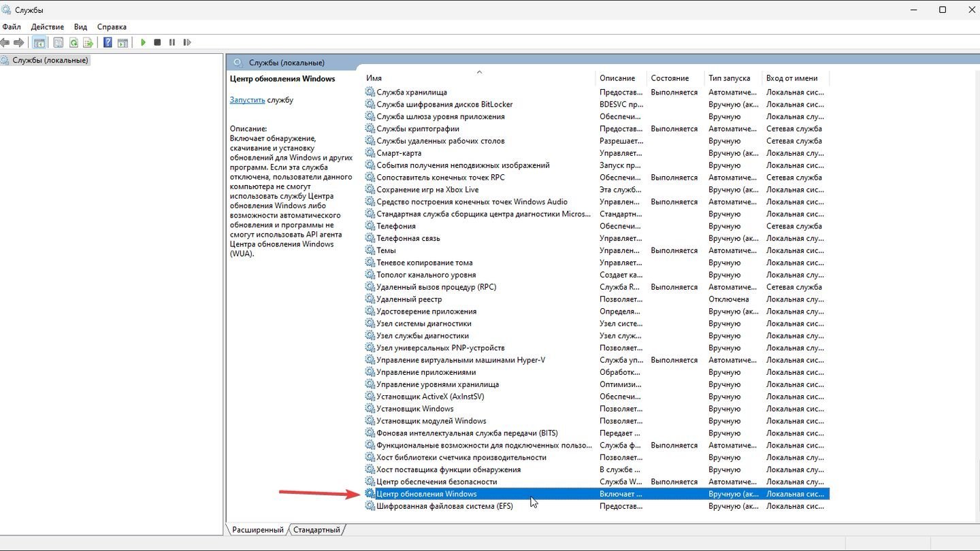
Task: Sort by the Вход от имени column header
Action: pyautogui.click(x=796, y=78)
